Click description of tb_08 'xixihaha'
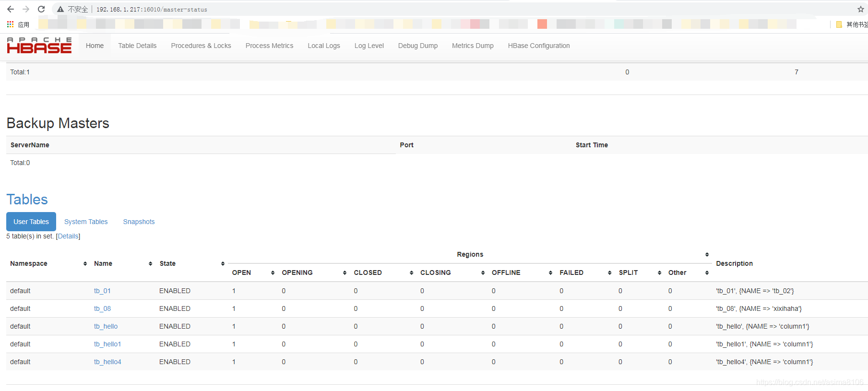868x391 pixels. (x=759, y=308)
